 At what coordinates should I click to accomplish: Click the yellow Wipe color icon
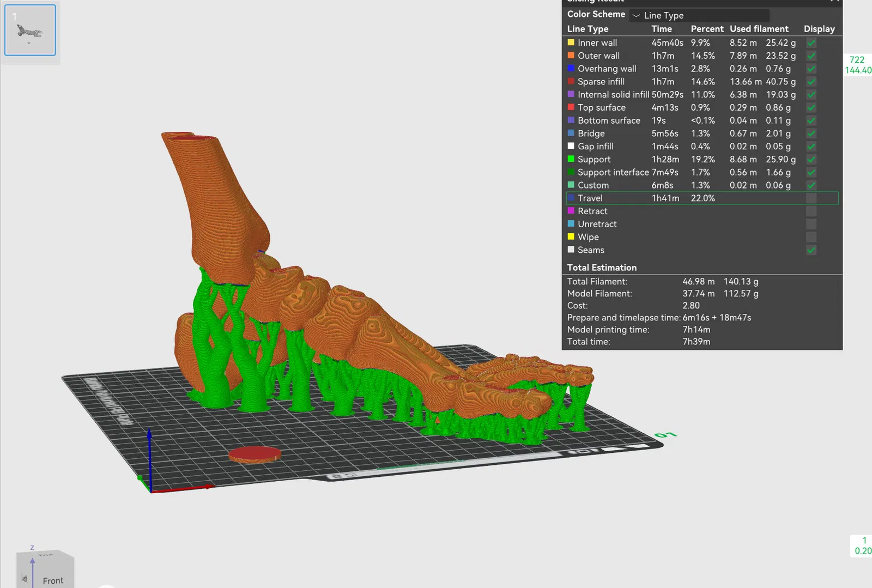(571, 237)
